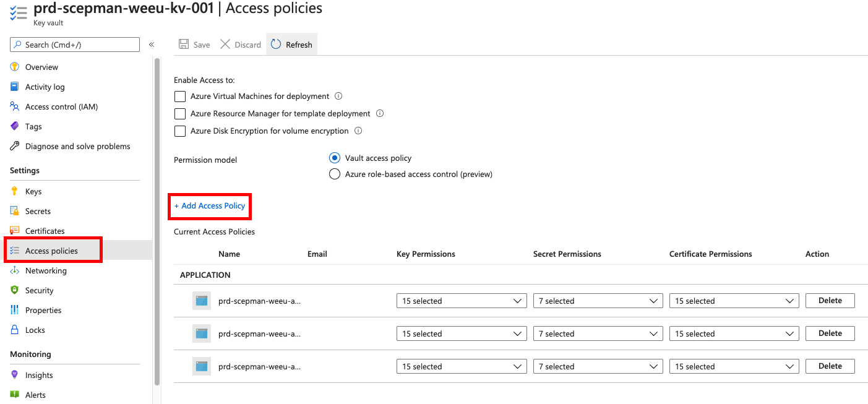868x404 pixels.
Task: Click the Access control (IAM) icon
Action: (15, 106)
